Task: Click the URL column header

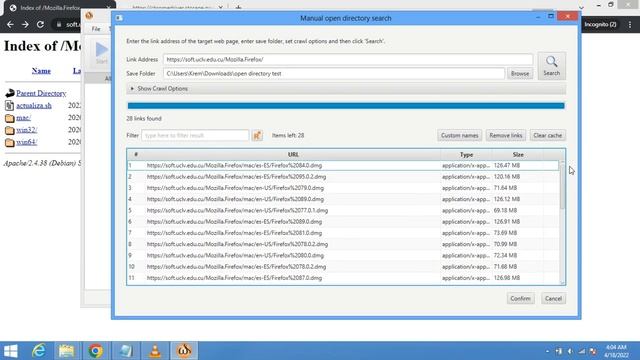Action: coord(293,155)
